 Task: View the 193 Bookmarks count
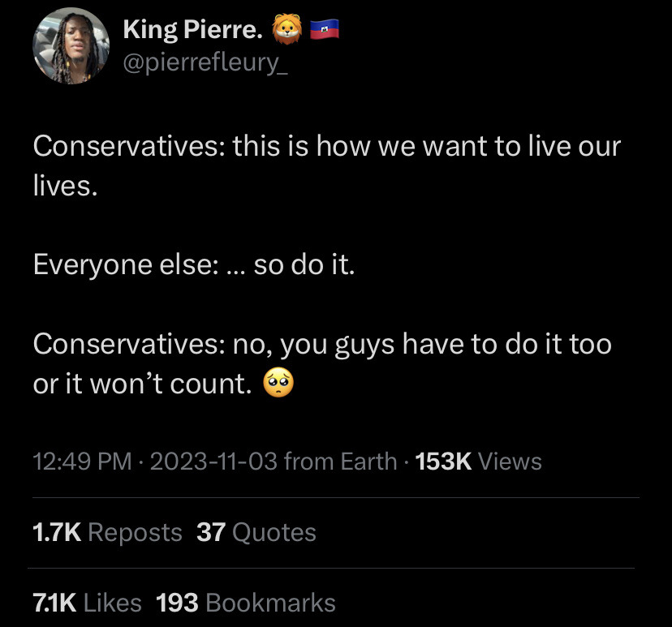pyautogui.click(x=245, y=603)
